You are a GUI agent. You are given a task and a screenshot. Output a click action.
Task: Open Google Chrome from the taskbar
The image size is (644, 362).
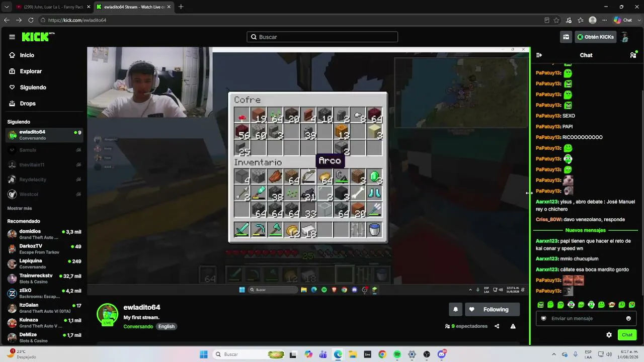click(x=382, y=354)
